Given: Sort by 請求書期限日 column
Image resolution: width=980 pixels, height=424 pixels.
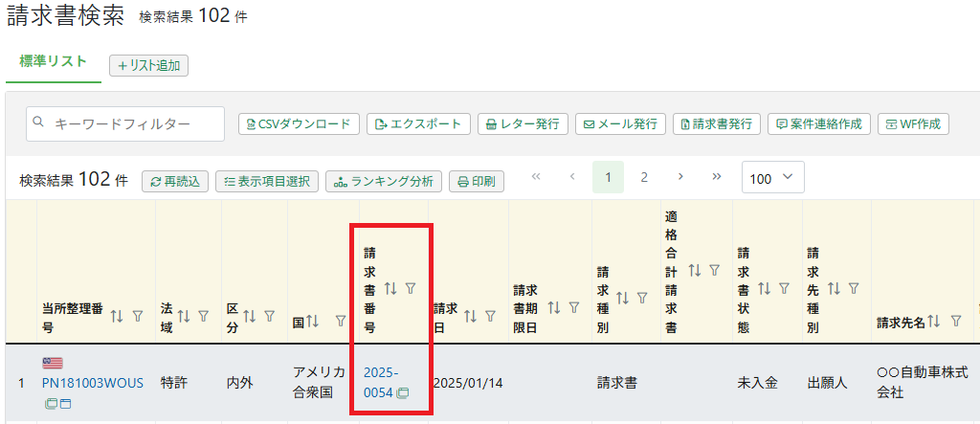Looking at the screenshot, I should [554, 307].
